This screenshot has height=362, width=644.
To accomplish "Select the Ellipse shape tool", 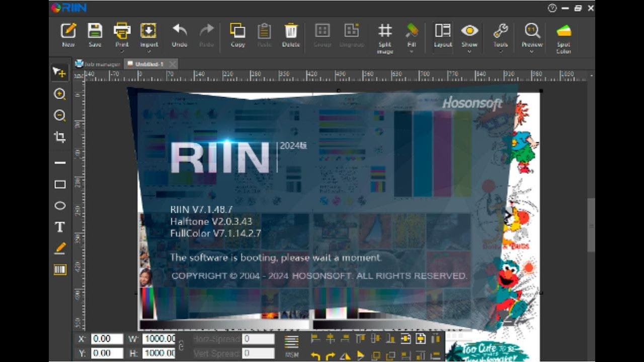I will (x=60, y=206).
